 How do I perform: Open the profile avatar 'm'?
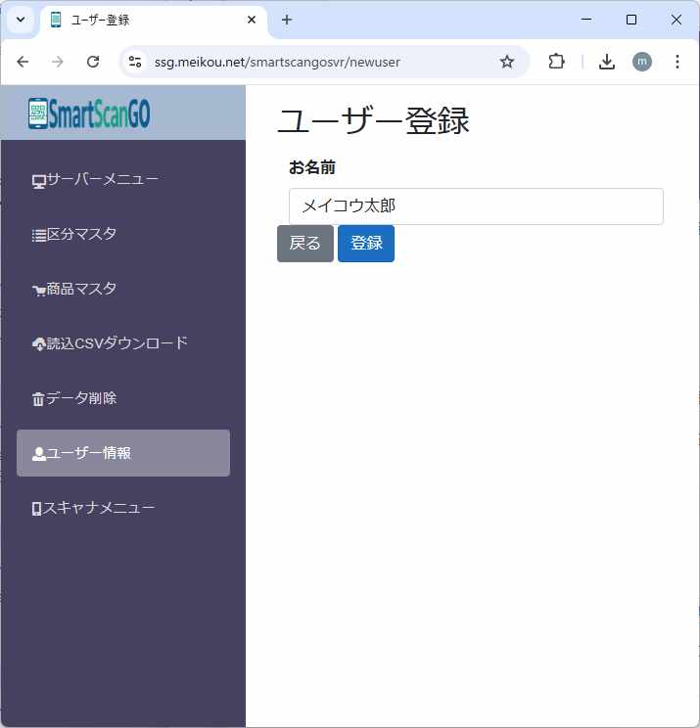coord(642,62)
